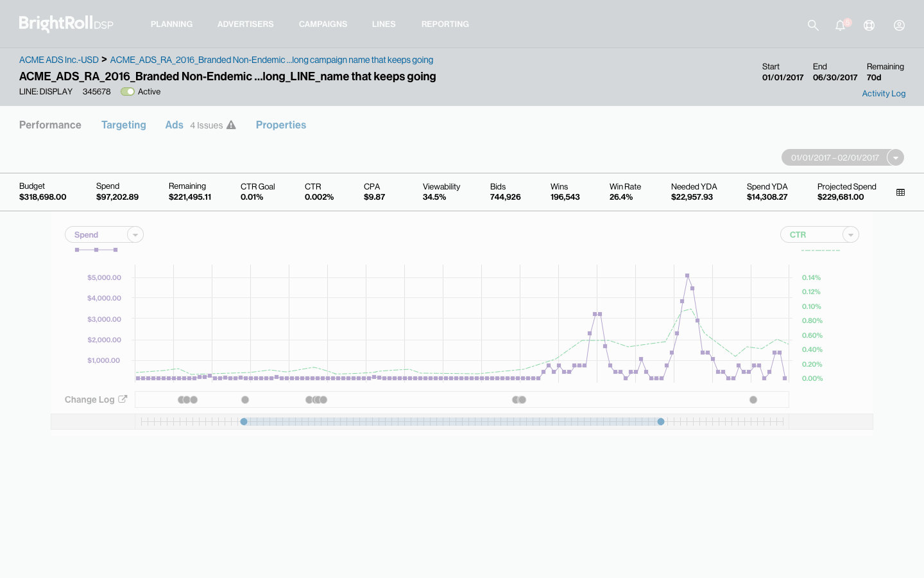The image size is (924, 578).
Task: Open the search magnifier icon
Action: (813, 25)
